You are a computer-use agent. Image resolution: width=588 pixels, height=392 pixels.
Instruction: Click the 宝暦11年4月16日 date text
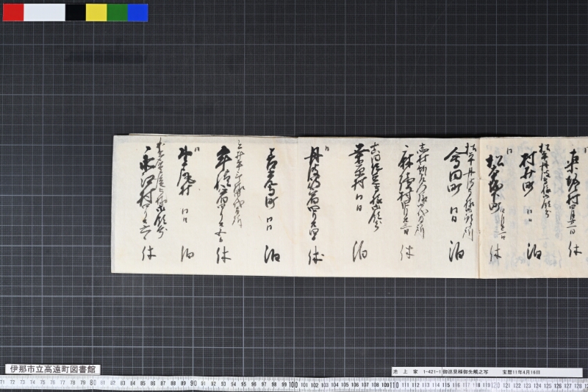(x=521, y=372)
